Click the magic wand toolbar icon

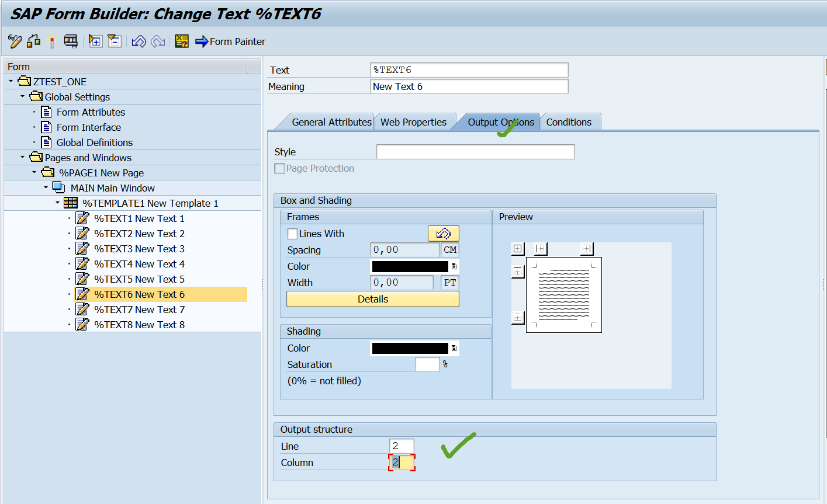tap(53, 41)
